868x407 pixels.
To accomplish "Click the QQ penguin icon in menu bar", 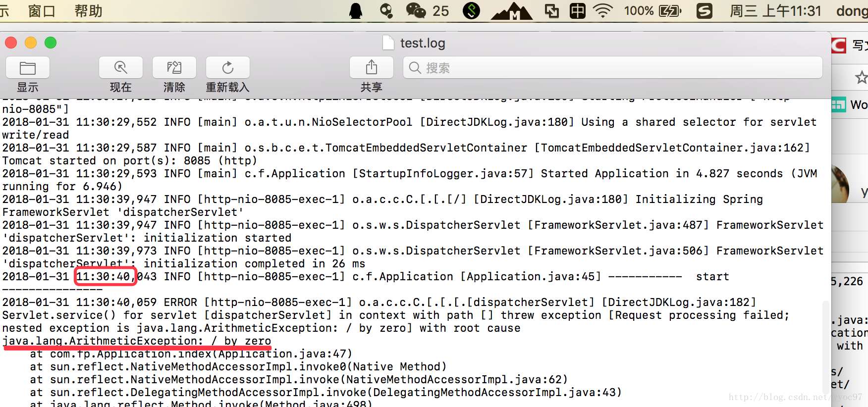I will pyautogui.click(x=356, y=11).
